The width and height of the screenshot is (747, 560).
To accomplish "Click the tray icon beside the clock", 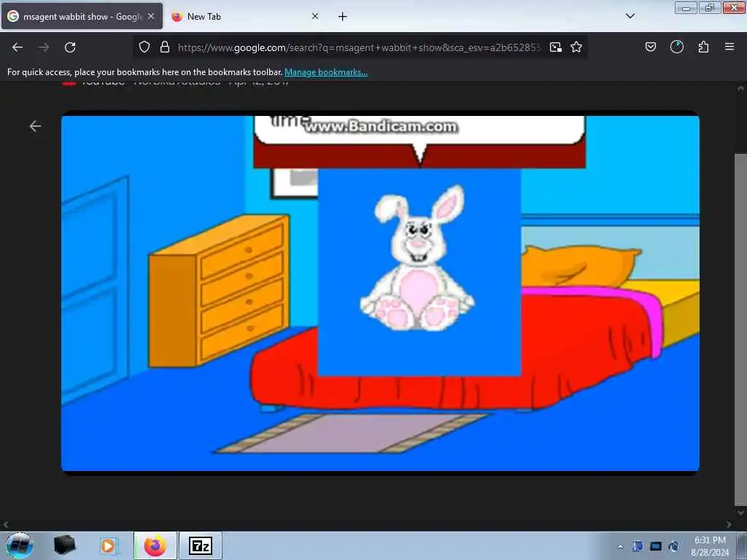I will click(x=673, y=546).
